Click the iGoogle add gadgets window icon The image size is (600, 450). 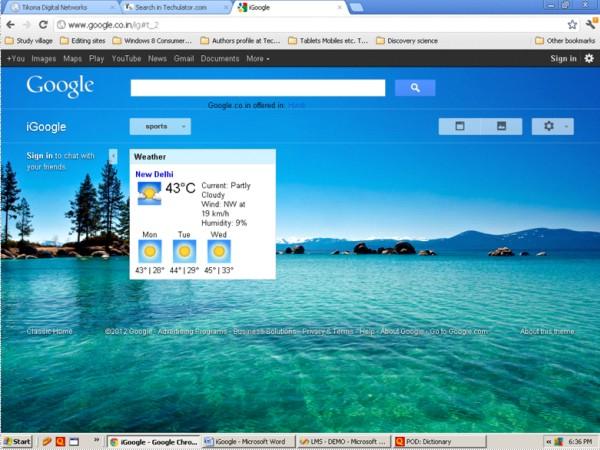pos(460,126)
